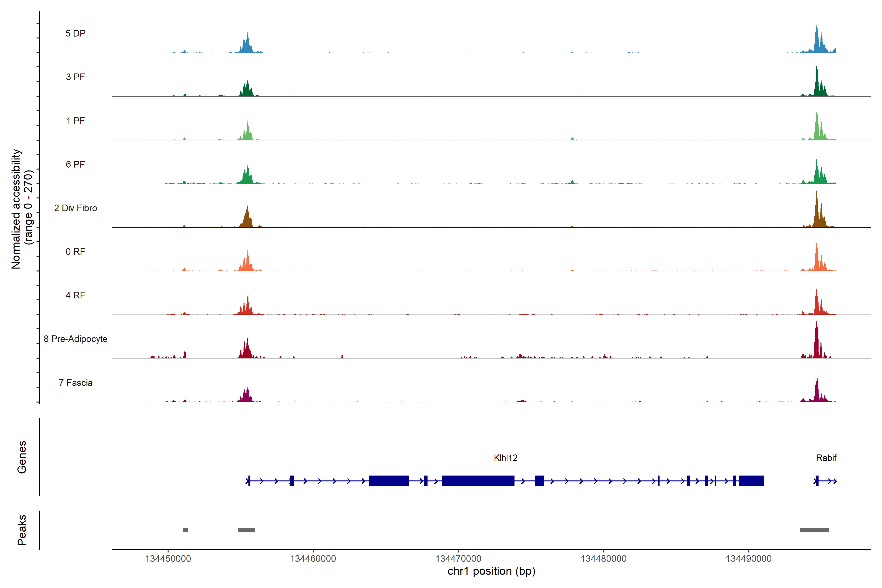
Task: Click the orange 0 RF left peak
Action: 247,264
